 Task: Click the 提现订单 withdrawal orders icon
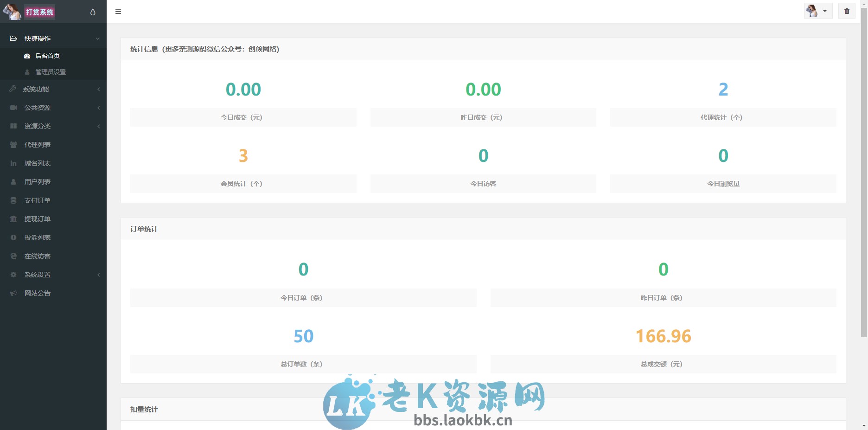pos(13,218)
